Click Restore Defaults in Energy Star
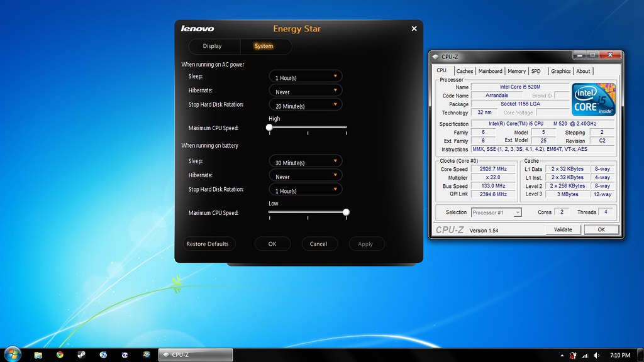 [x=208, y=244]
